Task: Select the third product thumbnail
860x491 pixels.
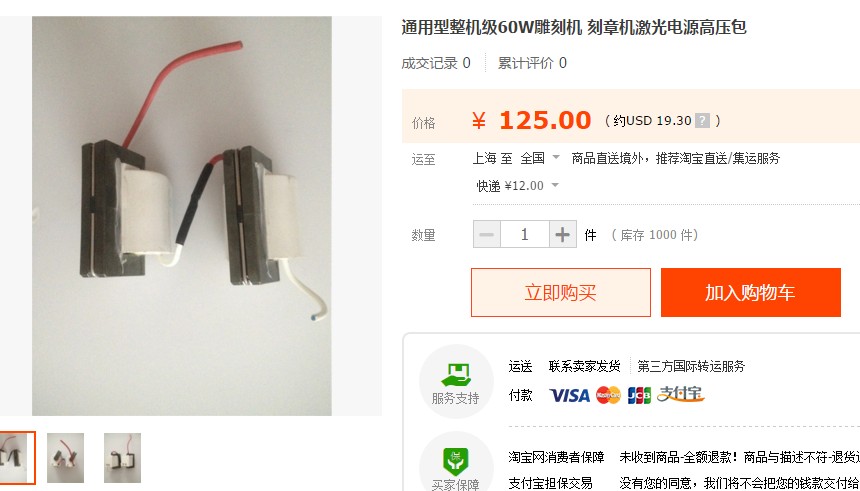Action: (122, 458)
